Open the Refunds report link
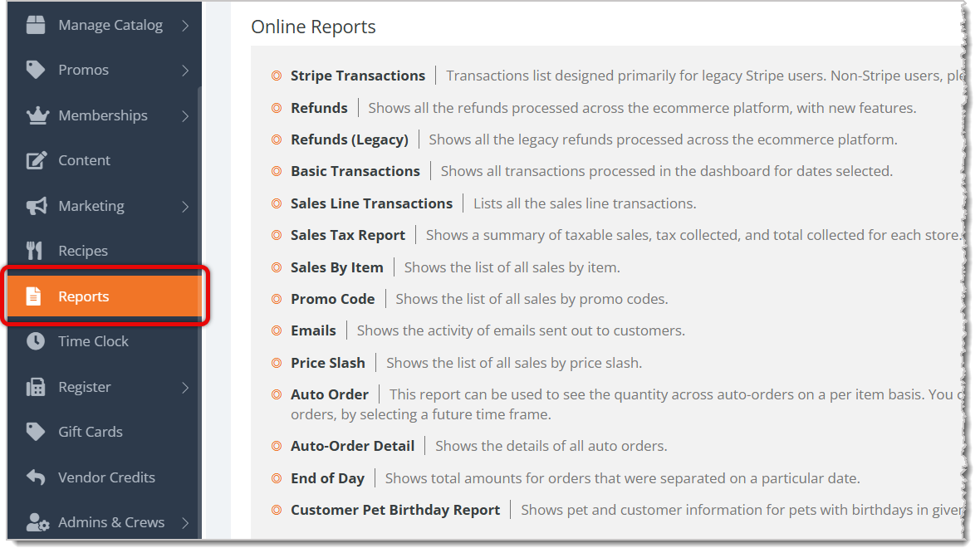 tap(319, 107)
